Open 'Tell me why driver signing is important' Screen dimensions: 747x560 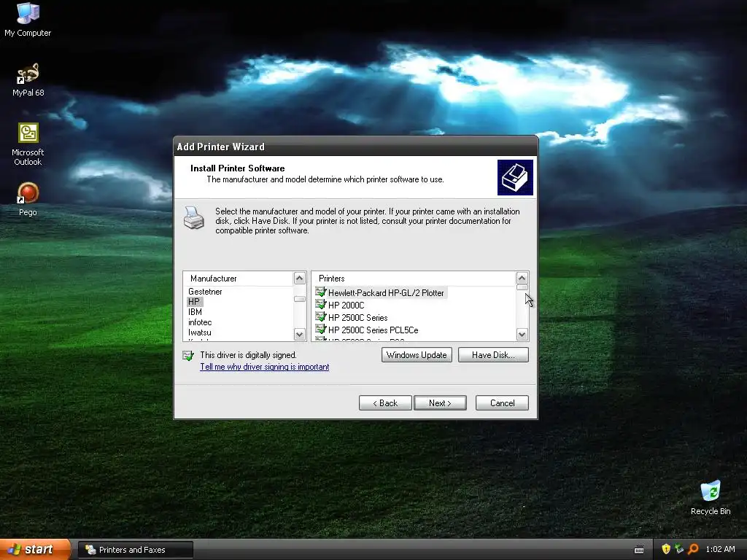(x=264, y=367)
